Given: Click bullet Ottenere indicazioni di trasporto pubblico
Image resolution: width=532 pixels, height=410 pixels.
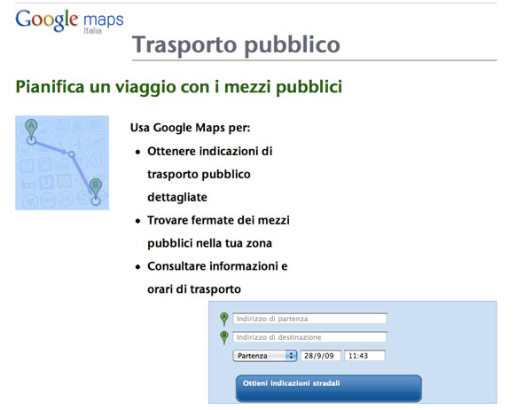Looking at the screenshot, I should [209, 174].
